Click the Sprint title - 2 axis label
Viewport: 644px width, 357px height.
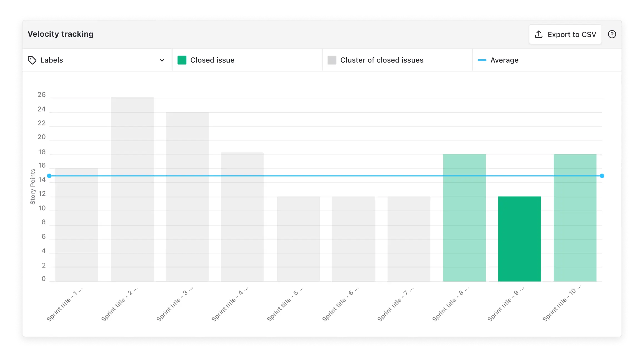pyautogui.click(x=119, y=304)
